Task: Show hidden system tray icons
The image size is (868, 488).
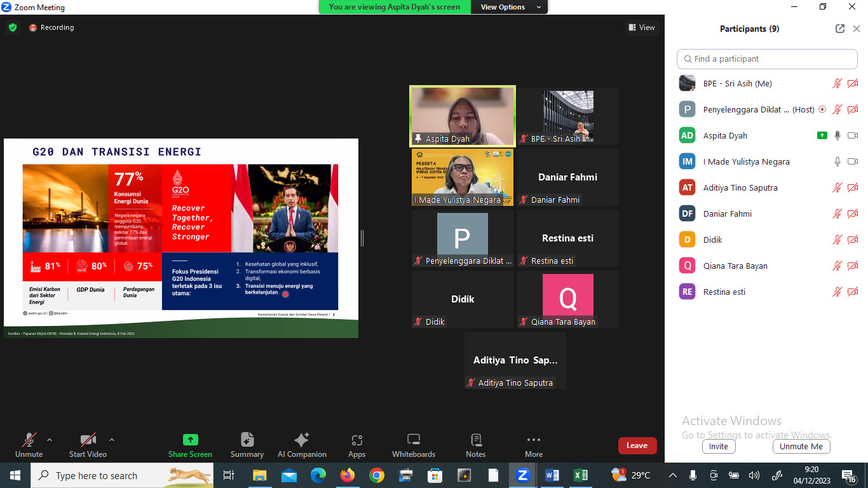Action: [x=673, y=475]
